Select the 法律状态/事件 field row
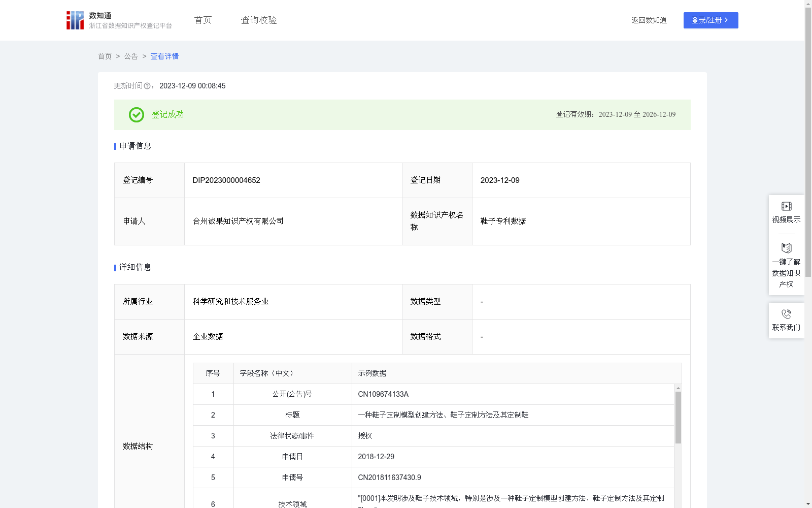 coord(434,436)
